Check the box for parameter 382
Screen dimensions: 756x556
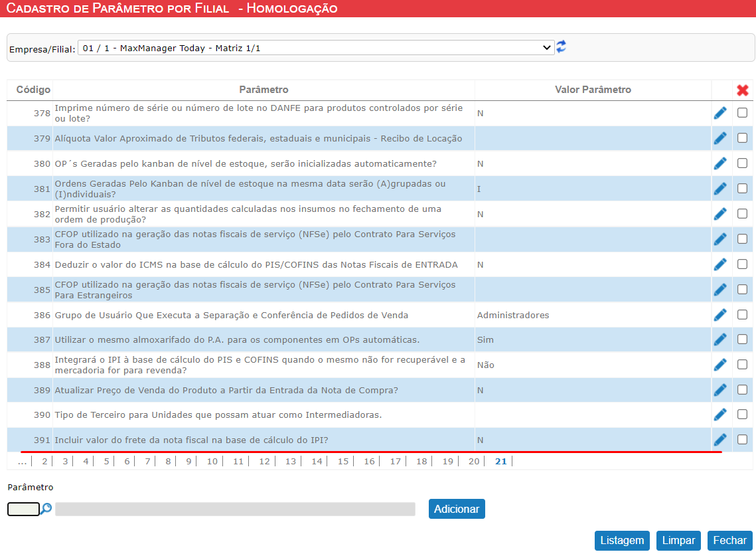point(743,213)
